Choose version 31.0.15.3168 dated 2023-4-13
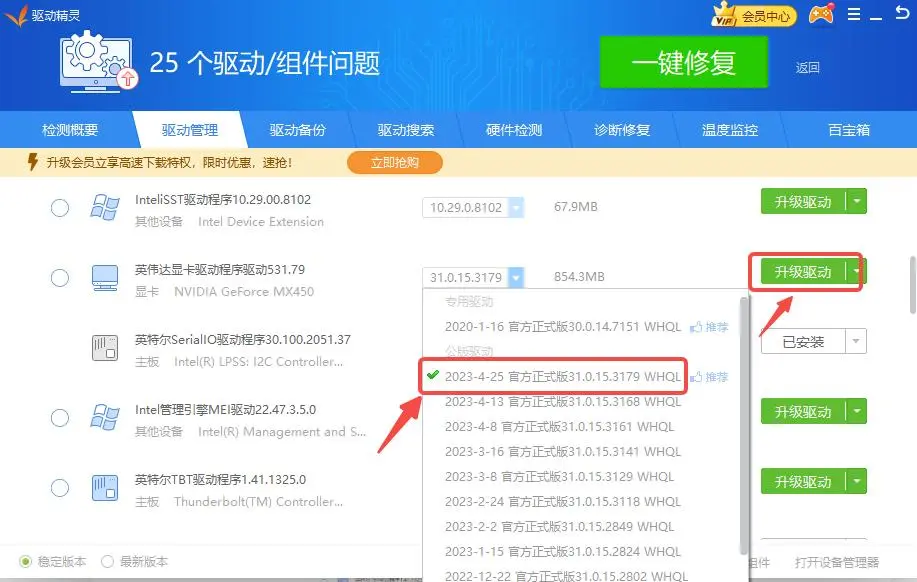Screen dimensions: 917x582 coord(562,402)
